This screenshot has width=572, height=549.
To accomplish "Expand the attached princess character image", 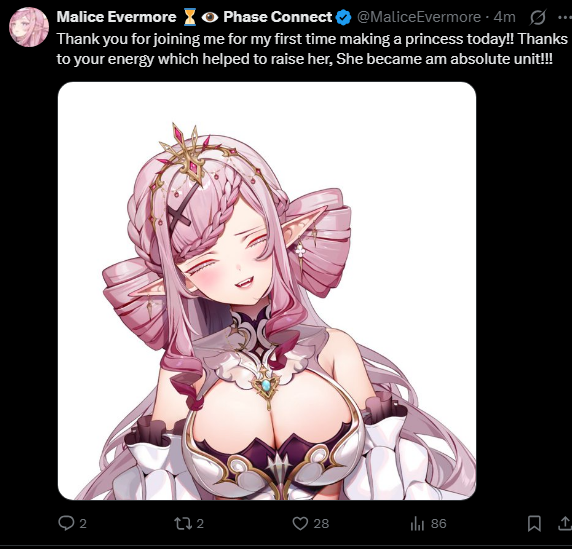I will coord(267,291).
